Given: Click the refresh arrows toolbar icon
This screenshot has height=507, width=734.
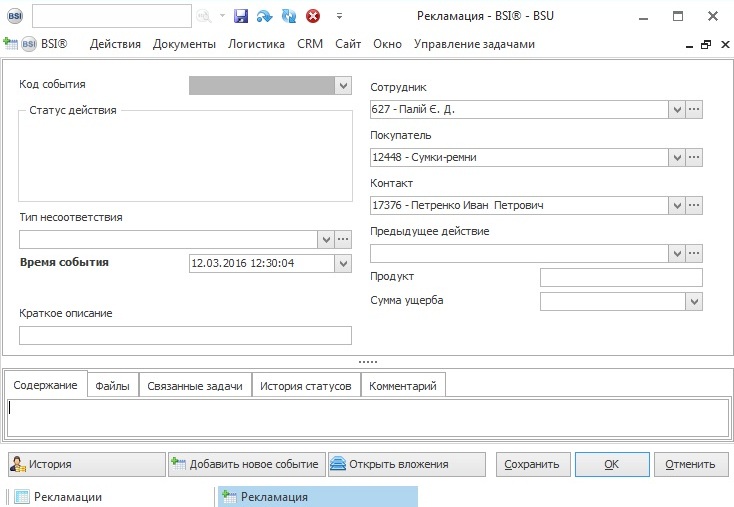Looking at the screenshot, I should pyautogui.click(x=289, y=16).
